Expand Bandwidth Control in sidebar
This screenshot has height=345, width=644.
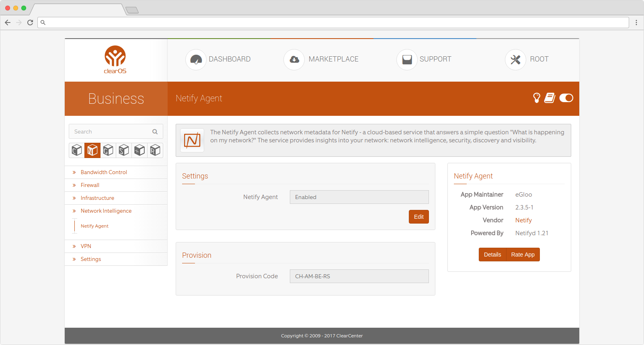point(104,172)
